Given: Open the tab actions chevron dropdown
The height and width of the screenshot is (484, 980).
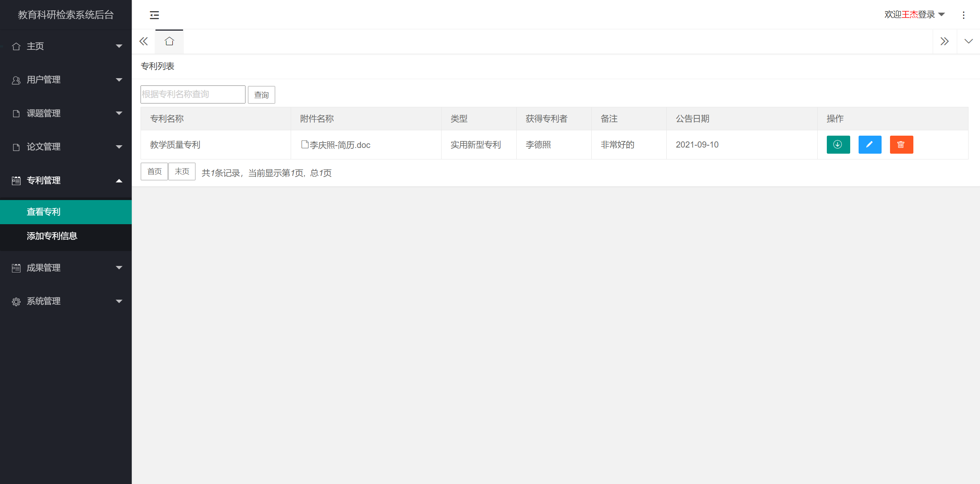Looking at the screenshot, I should 968,41.
